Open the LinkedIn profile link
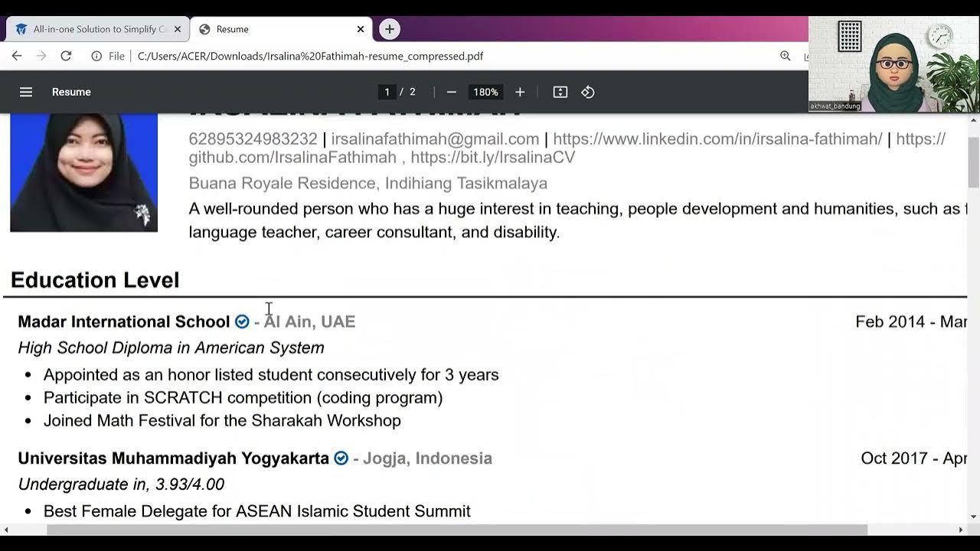 pyautogui.click(x=717, y=139)
